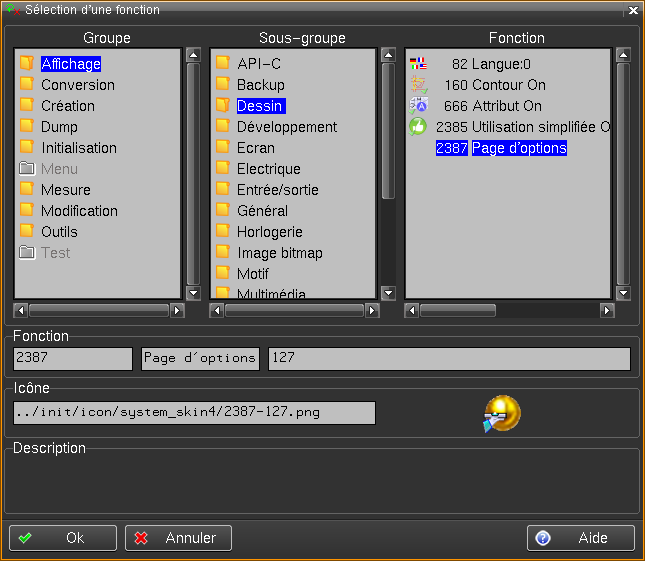Click the Page d'options name field
This screenshot has height=561, width=645.
point(200,359)
